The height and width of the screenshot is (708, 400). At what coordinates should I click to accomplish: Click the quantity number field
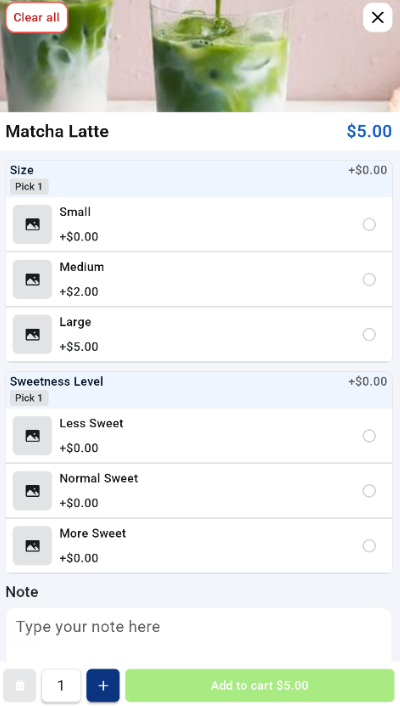[x=61, y=685]
